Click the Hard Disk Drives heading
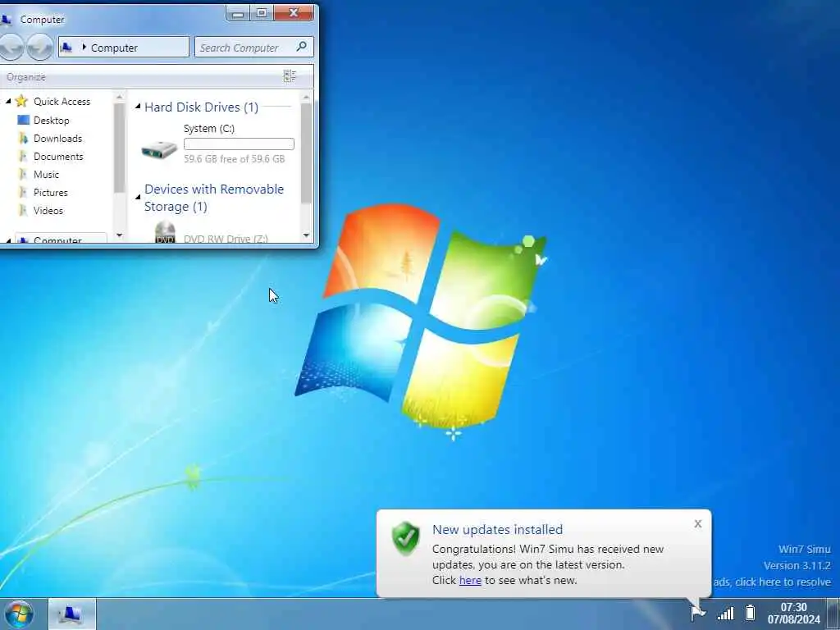 click(202, 107)
